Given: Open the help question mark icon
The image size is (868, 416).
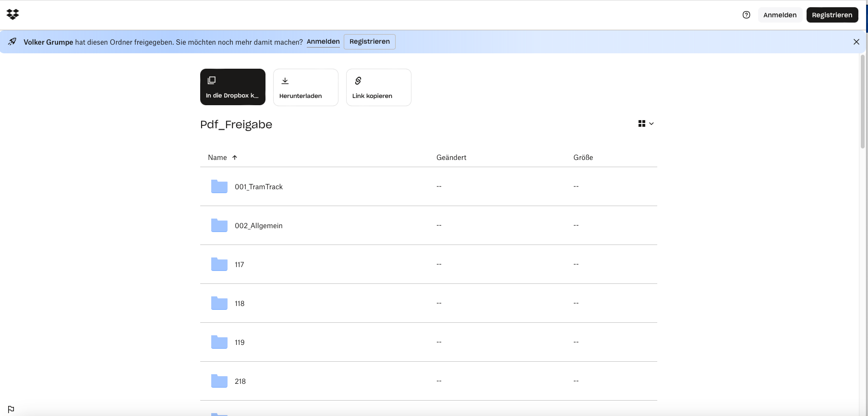Looking at the screenshot, I should click(x=746, y=15).
